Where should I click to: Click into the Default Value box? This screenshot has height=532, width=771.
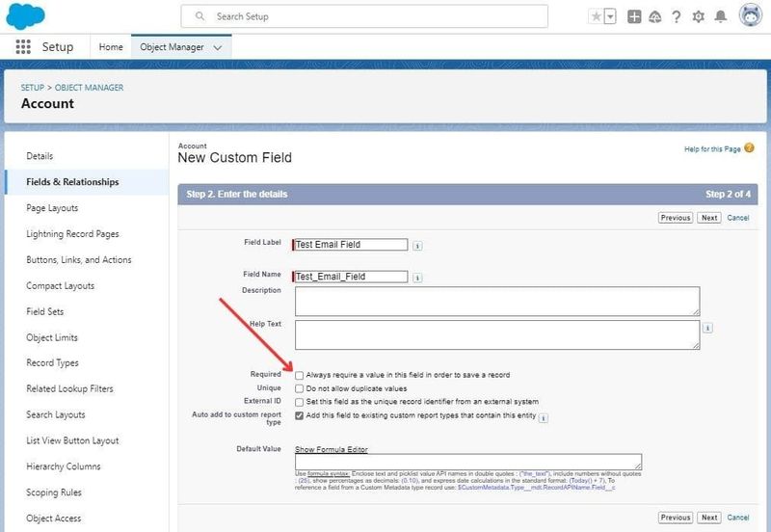[468, 462]
